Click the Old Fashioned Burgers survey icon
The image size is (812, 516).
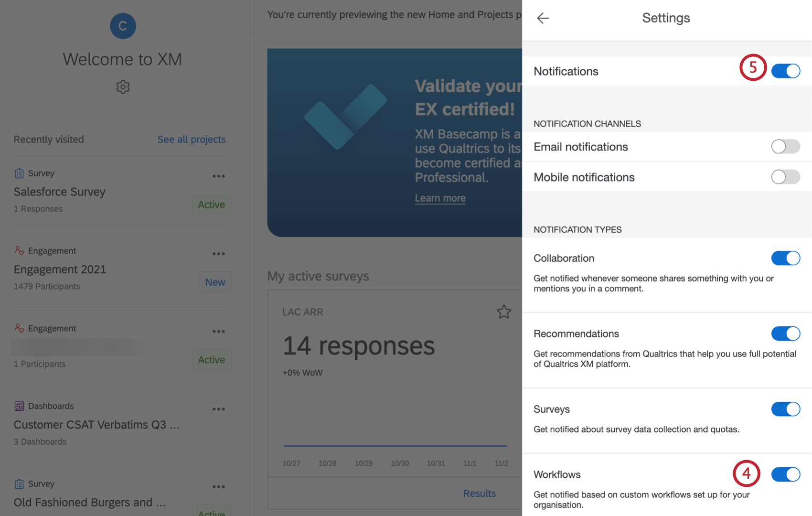(19, 484)
